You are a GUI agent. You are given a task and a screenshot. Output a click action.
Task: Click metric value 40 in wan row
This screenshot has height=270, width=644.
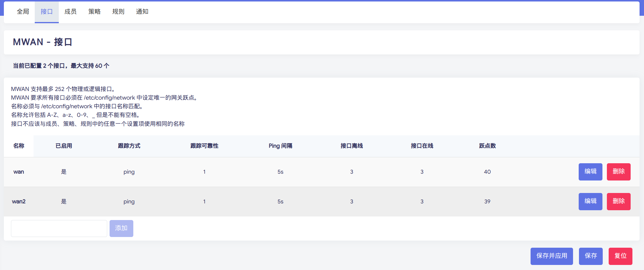487,172
